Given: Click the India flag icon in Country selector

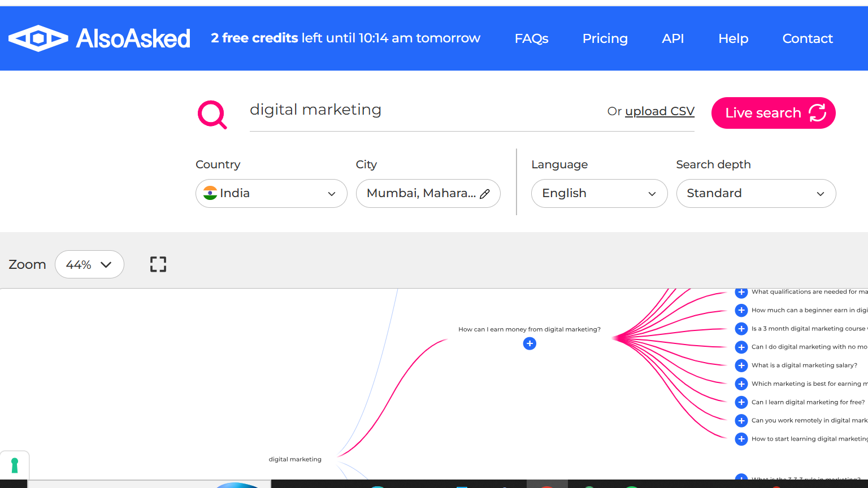Looking at the screenshot, I should pos(210,193).
